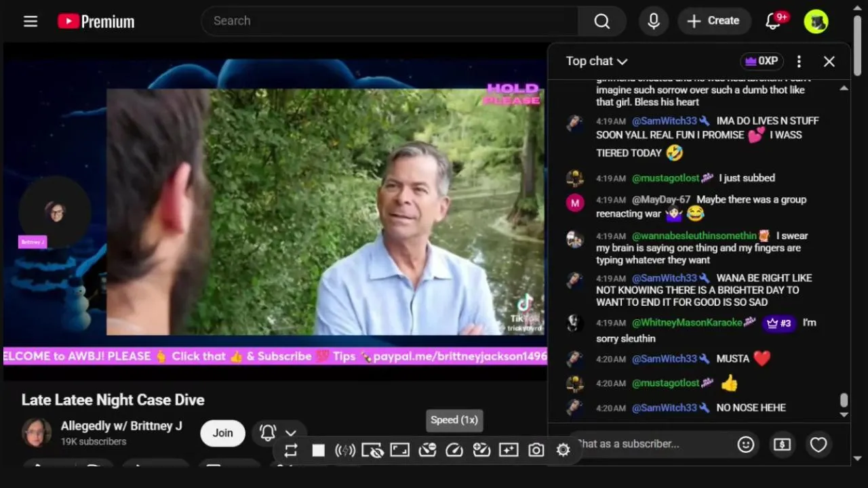Start voice search with microphone
This screenshot has height=488, width=868.
tap(654, 21)
